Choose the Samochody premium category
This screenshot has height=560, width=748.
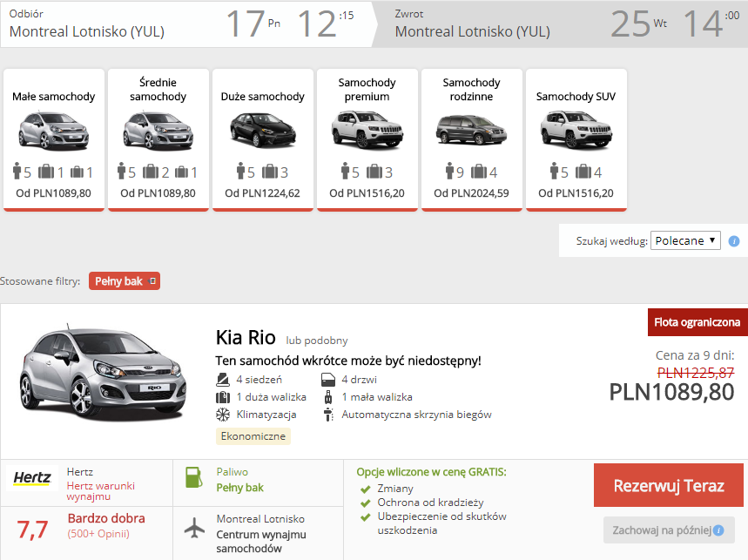coord(367,139)
